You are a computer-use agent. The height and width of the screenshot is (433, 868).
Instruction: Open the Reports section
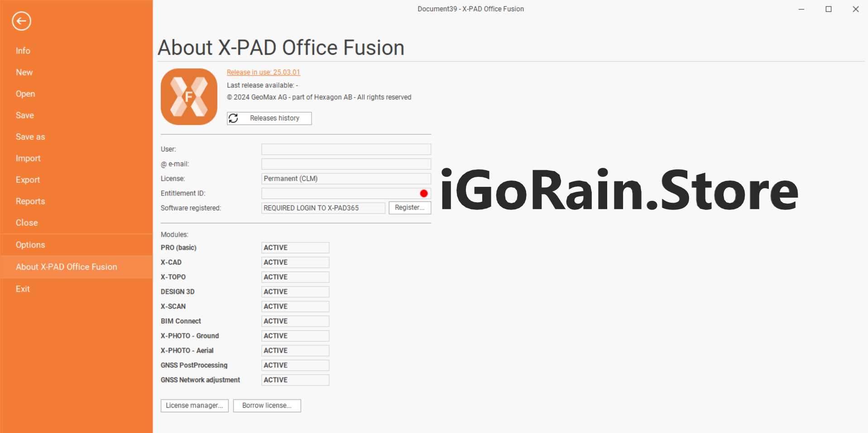coord(30,201)
